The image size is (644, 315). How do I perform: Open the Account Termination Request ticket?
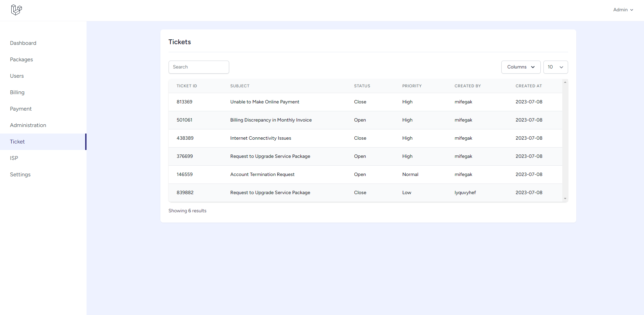point(262,174)
